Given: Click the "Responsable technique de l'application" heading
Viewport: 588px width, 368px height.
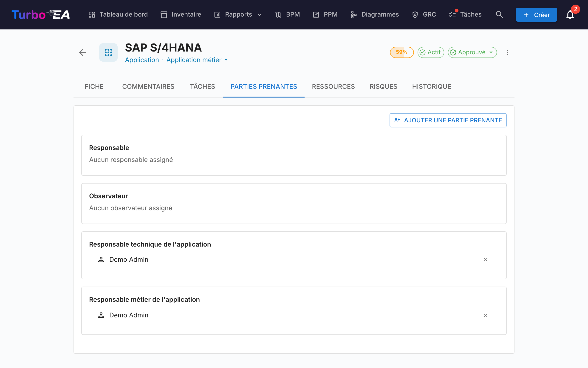Looking at the screenshot, I should point(150,244).
